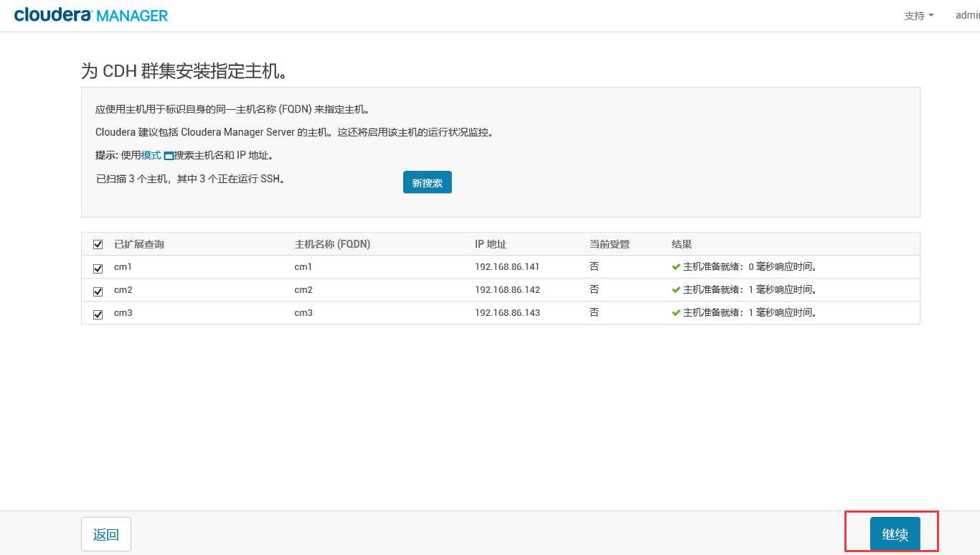Click 否 in the cm1 row
The image size is (980, 555).
click(594, 267)
